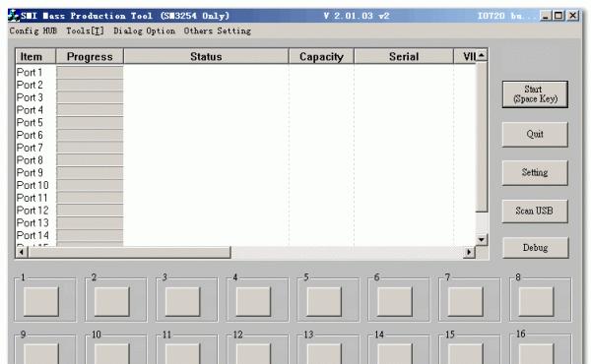
Task: Click port slot button 8
Action: click(x=536, y=301)
